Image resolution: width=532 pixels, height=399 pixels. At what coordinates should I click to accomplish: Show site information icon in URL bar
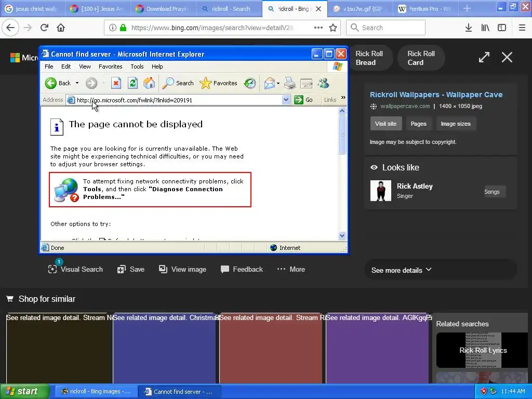coord(113,28)
